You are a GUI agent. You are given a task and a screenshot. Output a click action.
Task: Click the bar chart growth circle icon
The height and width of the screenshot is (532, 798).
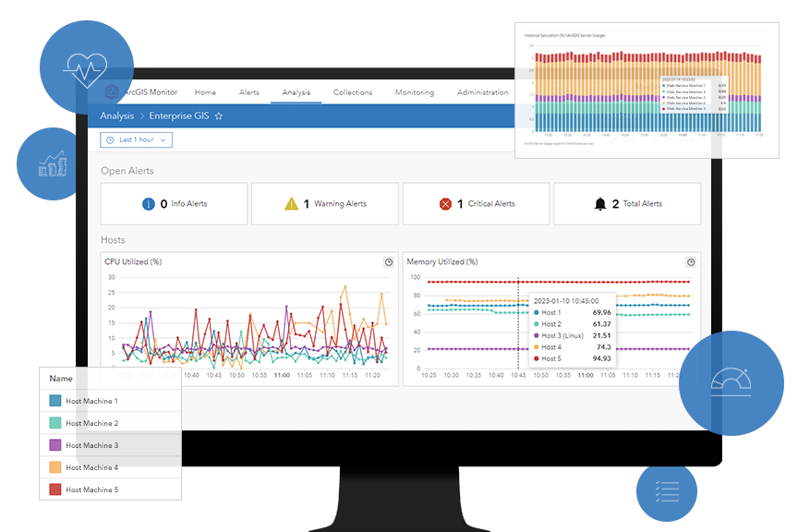tap(53, 163)
